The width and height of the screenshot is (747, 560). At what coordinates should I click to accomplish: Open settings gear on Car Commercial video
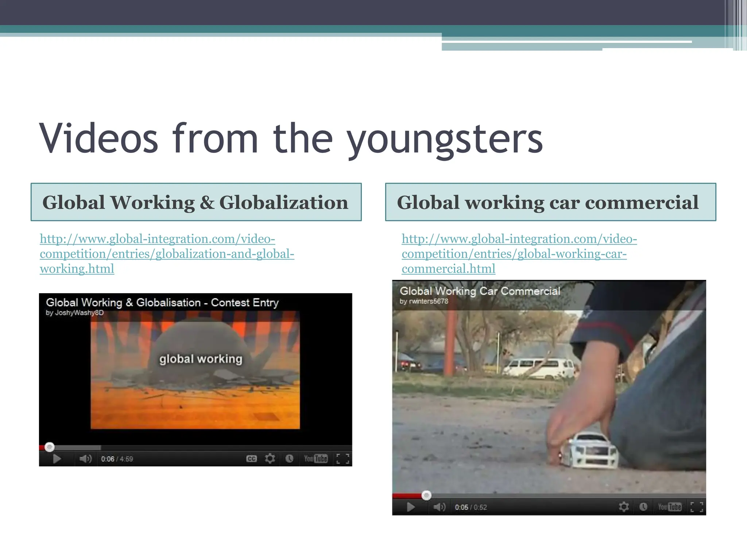624,507
